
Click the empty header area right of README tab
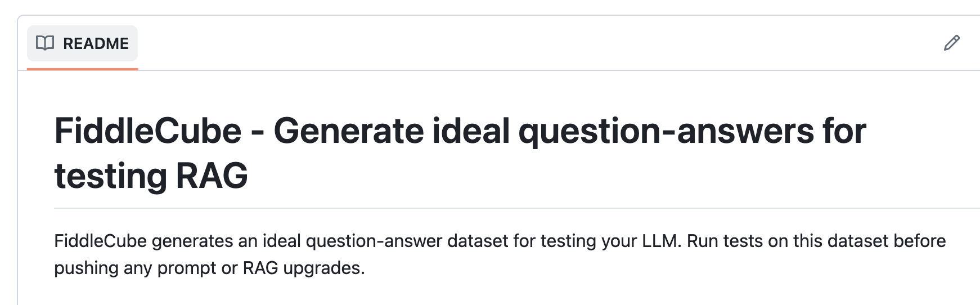[x=506, y=43]
